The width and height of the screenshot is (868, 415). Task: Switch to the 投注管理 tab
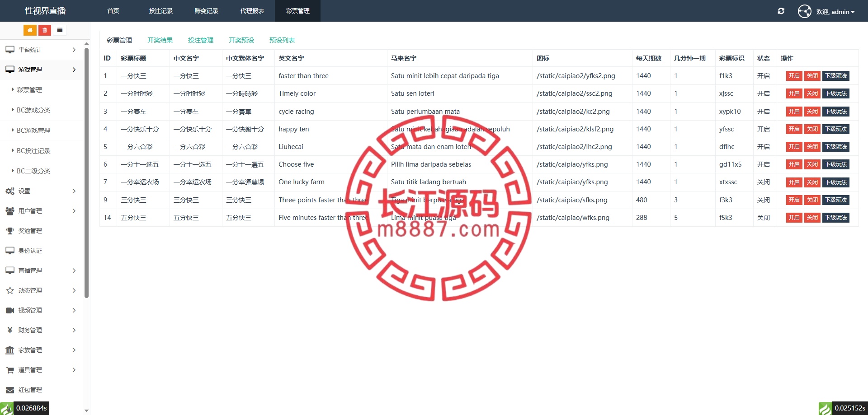click(x=201, y=40)
